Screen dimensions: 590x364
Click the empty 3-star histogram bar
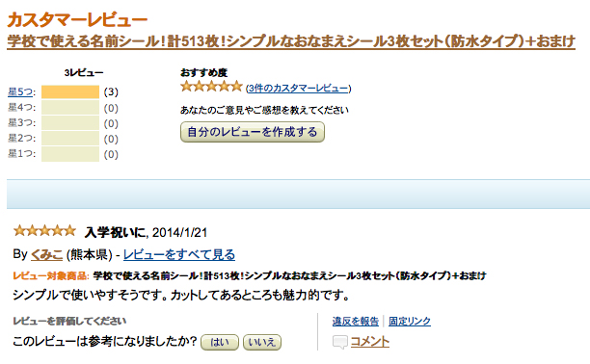(70, 123)
